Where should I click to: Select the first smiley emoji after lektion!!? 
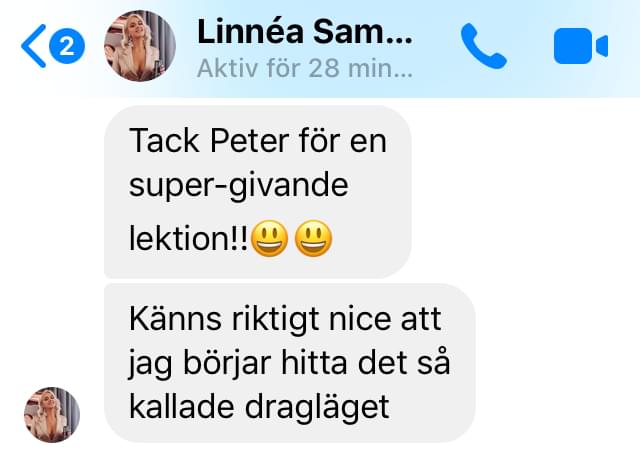tap(269, 238)
